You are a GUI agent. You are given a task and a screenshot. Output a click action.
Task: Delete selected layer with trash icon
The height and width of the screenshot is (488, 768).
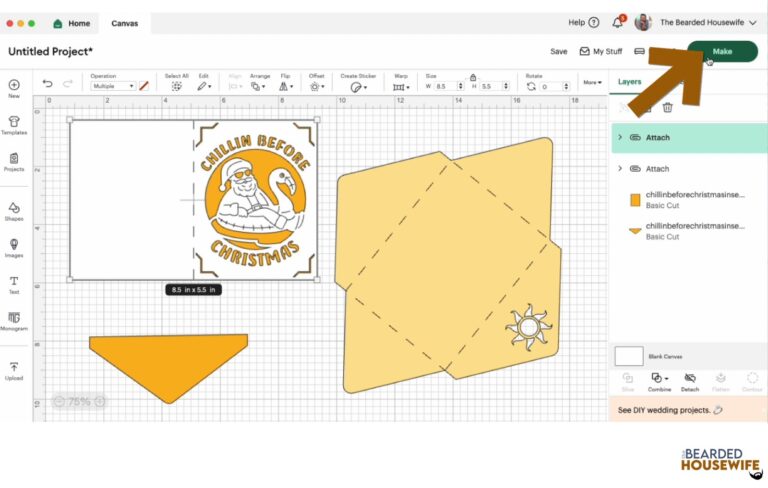[667, 107]
